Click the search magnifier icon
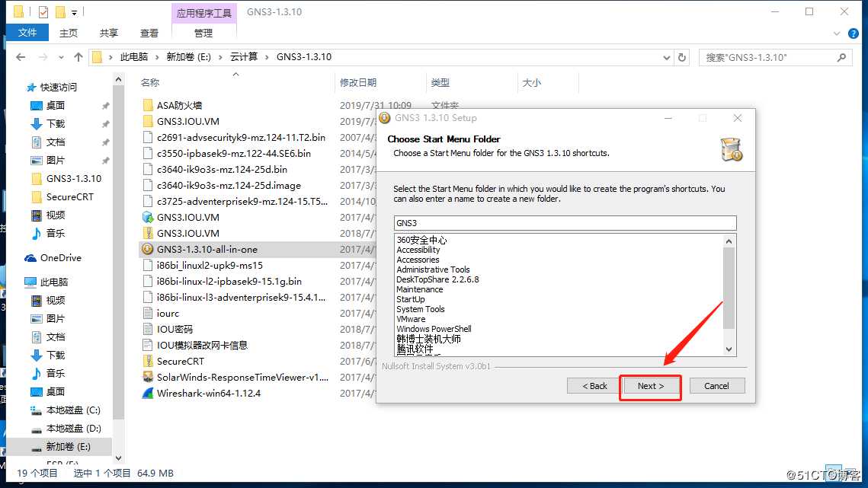Viewport: 868px width, 488px height. point(841,57)
